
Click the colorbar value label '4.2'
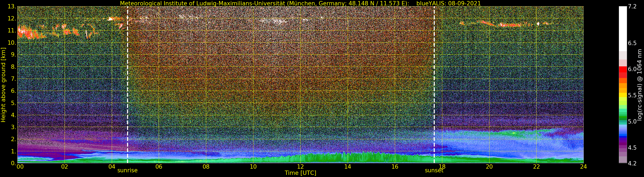pos(632,163)
